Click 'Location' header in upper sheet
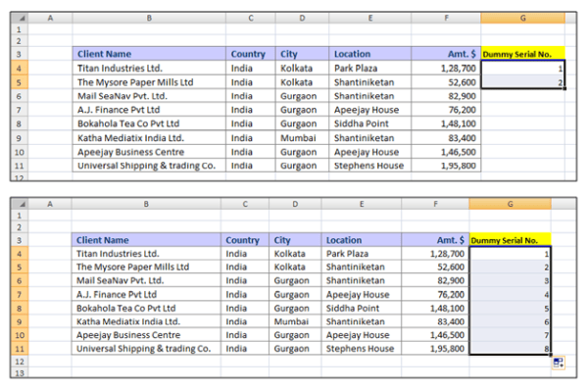 (x=370, y=54)
